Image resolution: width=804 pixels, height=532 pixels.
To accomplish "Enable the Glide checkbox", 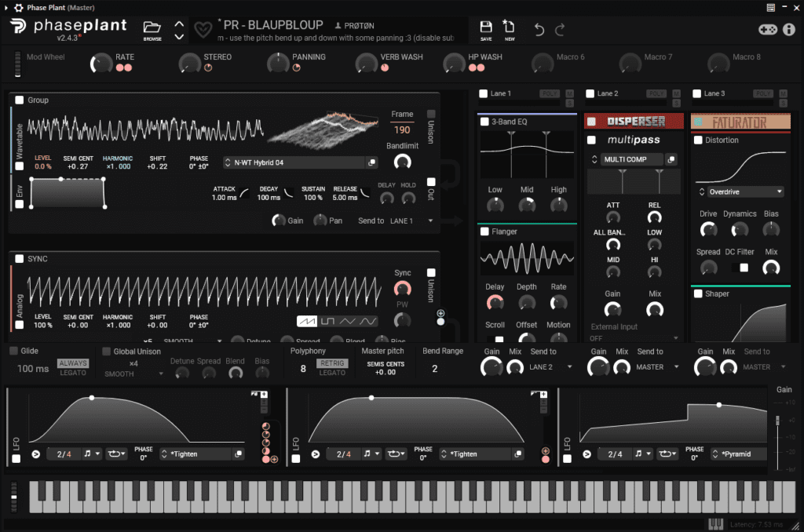I will click(14, 351).
